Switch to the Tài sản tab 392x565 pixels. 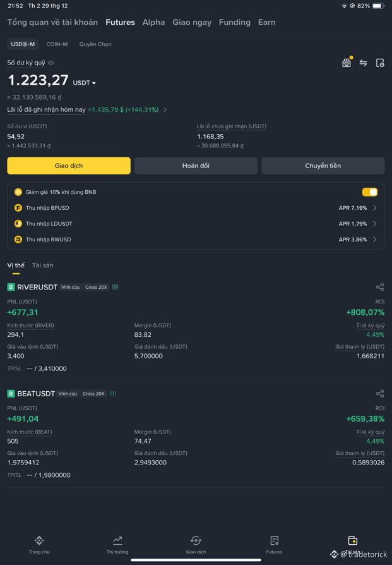point(42,265)
